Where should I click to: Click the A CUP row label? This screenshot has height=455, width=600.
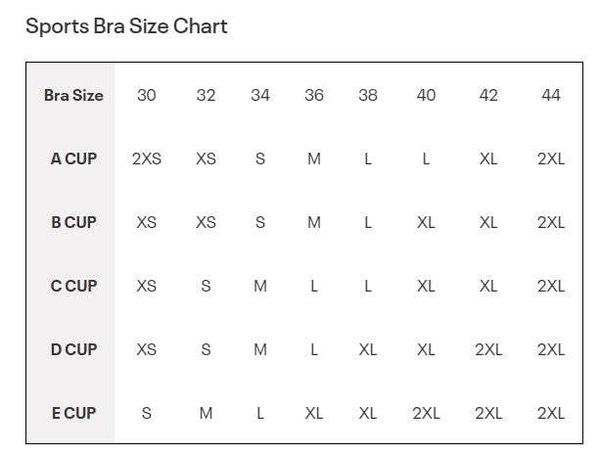coord(73,159)
